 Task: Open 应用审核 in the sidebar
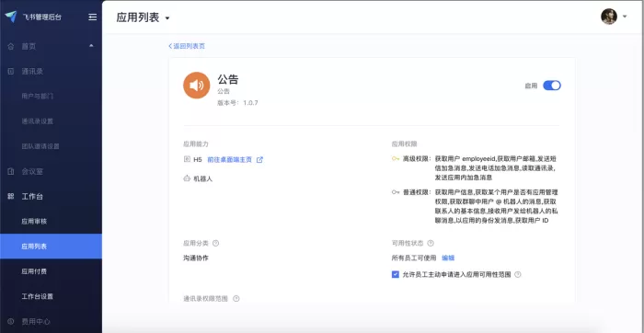34,222
